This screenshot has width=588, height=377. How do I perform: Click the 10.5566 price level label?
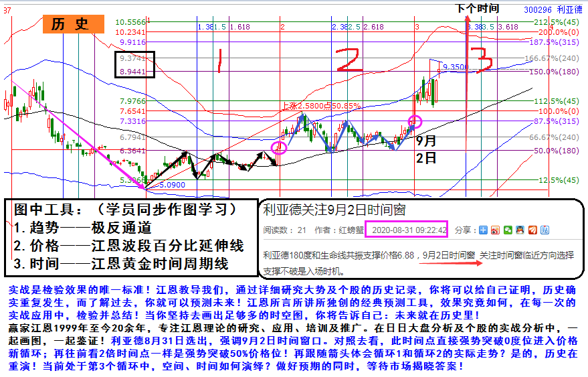[130, 22]
